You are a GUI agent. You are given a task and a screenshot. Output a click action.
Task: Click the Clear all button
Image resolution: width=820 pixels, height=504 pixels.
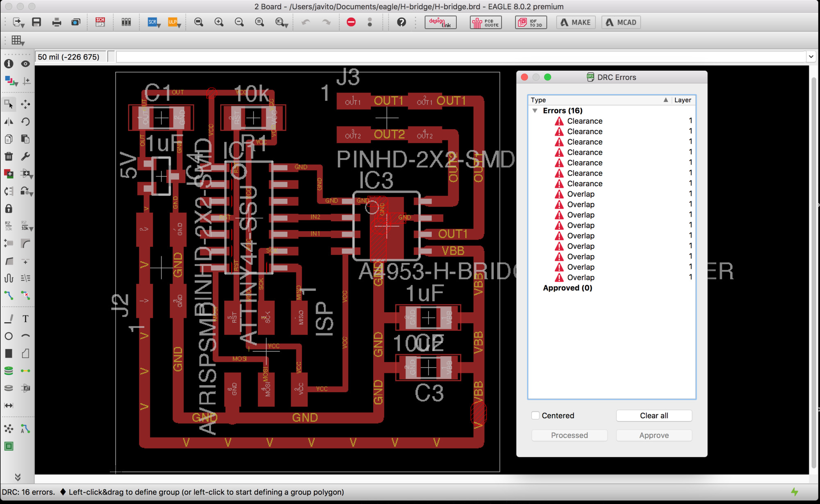point(654,415)
